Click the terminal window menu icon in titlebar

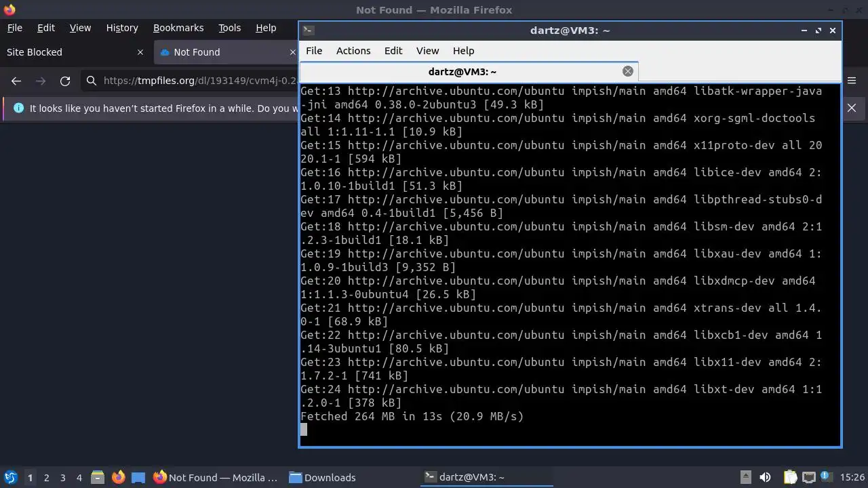click(x=308, y=30)
